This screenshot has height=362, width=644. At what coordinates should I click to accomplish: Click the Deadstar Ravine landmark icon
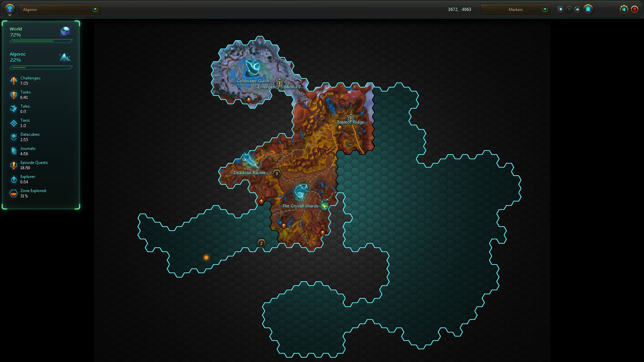click(250, 161)
